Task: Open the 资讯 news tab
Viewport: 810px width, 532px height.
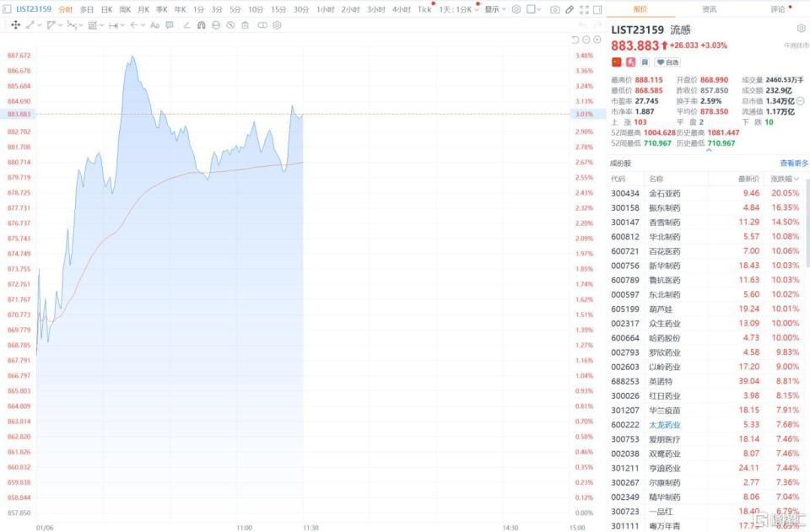Action: point(709,9)
